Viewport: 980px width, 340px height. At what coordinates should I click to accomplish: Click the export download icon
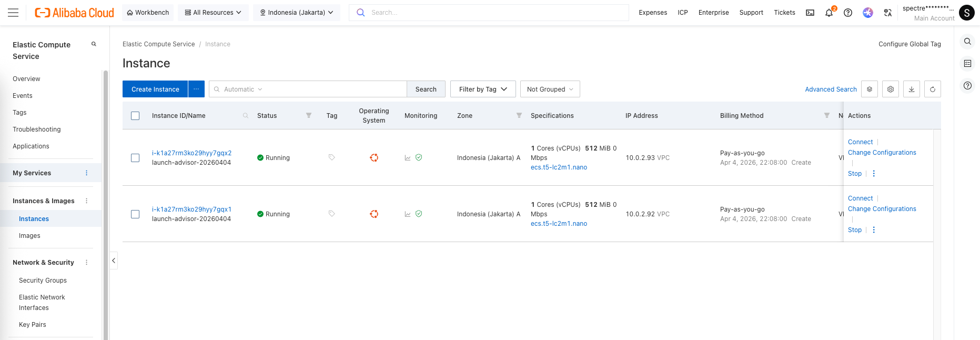point(911,89)
